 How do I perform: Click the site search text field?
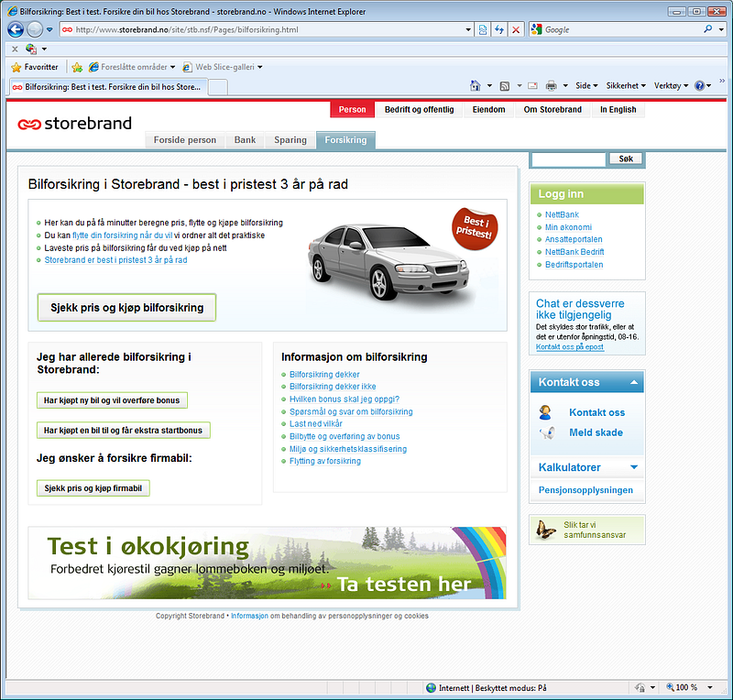(x=568, y=159)
